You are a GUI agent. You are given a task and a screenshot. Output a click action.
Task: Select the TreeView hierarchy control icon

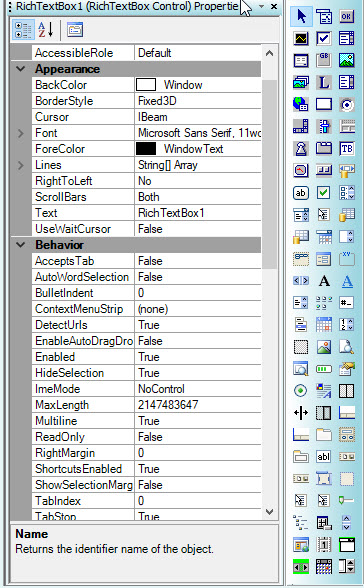301,522
